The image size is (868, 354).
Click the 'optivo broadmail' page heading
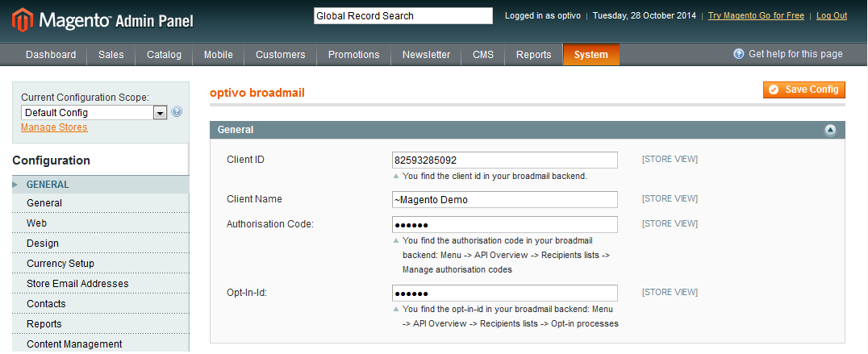[x=257, y=93]
